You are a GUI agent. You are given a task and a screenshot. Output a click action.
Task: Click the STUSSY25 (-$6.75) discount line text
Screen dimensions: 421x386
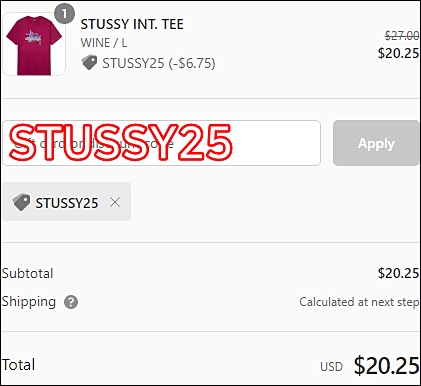click(x=159, y=63)
